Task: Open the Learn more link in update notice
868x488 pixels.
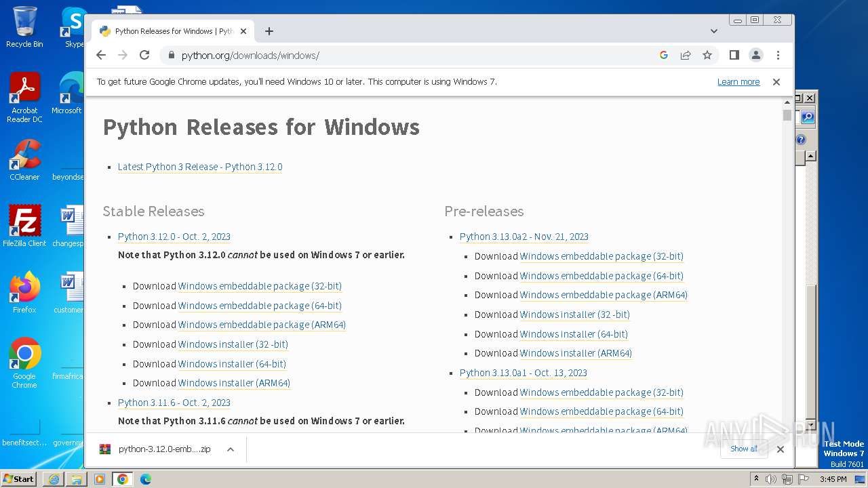Action: [738, 82]
